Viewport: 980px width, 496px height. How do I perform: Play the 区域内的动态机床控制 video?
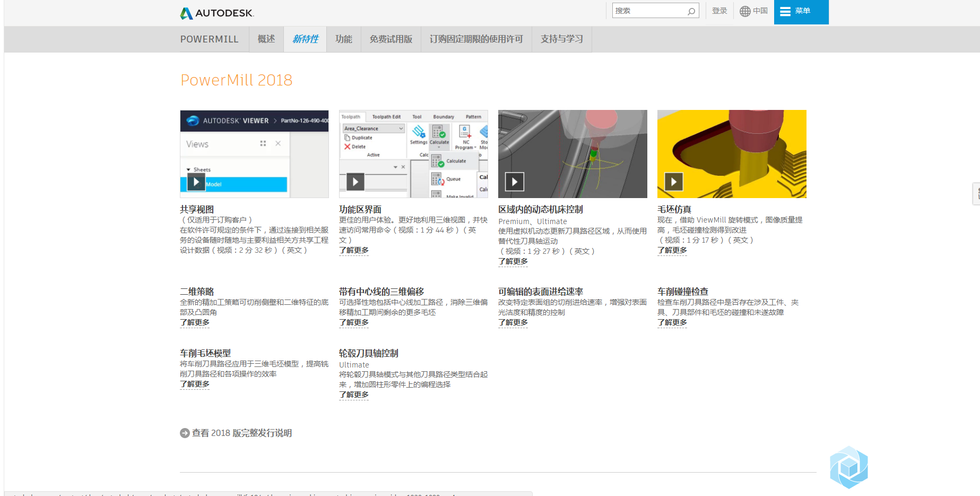pyautogui.click(x=515, y=182)
